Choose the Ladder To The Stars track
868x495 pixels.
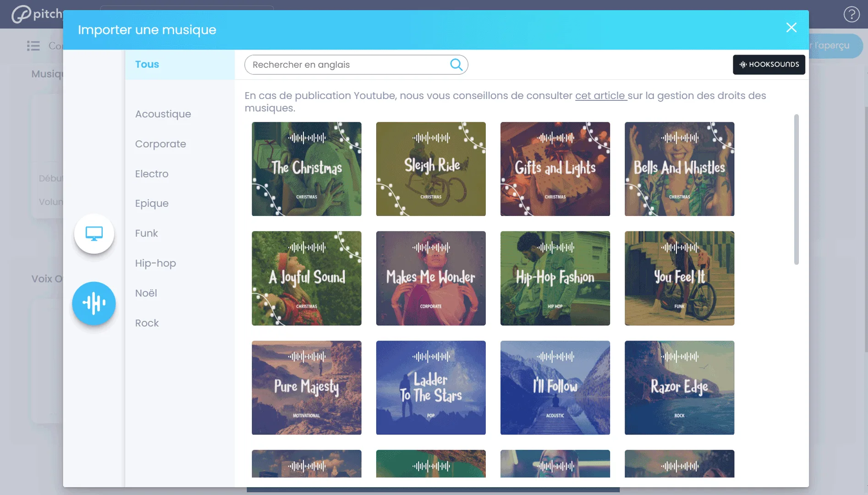pos(431,387)
